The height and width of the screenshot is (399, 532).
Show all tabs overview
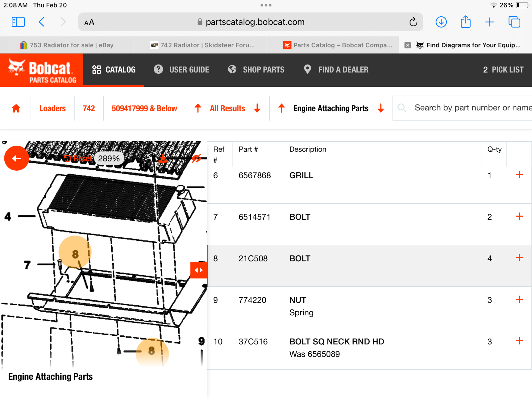click(514, 22)
